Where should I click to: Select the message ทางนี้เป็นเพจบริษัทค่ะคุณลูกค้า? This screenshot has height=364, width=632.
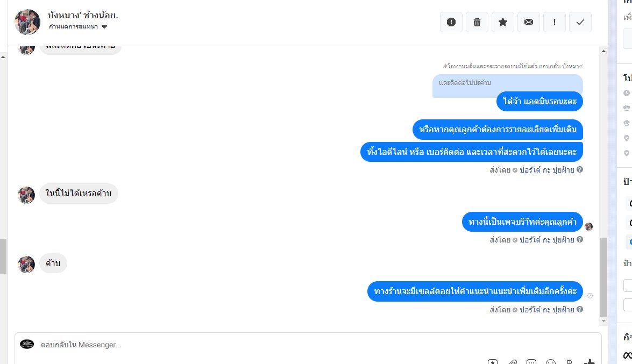(x=522, y=222)
